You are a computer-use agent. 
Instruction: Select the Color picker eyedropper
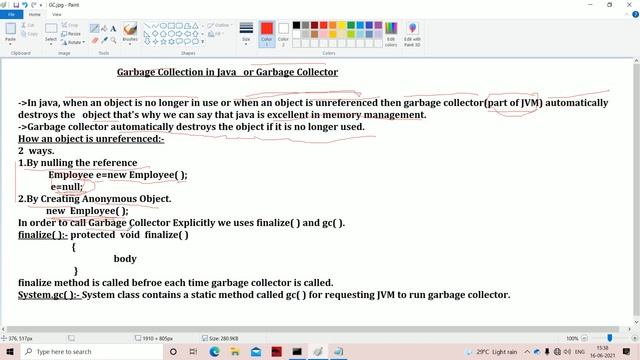104,40
